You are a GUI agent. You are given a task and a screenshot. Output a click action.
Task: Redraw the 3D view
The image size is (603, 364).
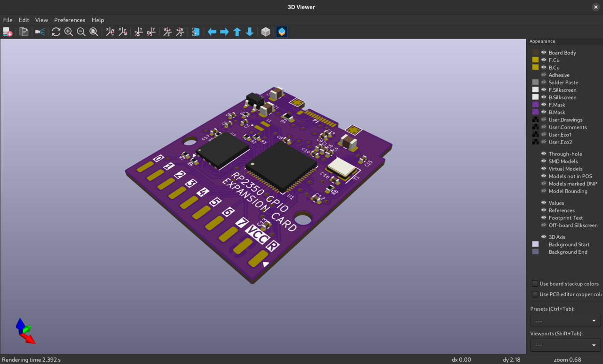(x=56, y=32)
